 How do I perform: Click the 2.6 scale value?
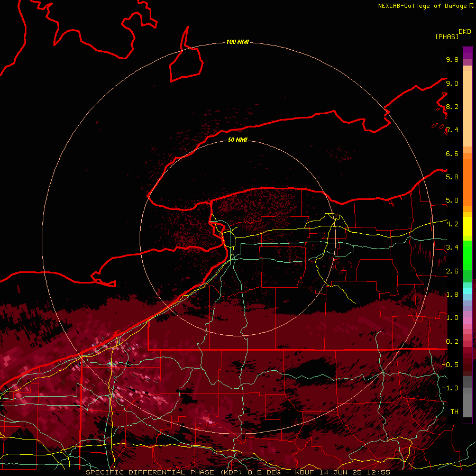tap(452, 271)
